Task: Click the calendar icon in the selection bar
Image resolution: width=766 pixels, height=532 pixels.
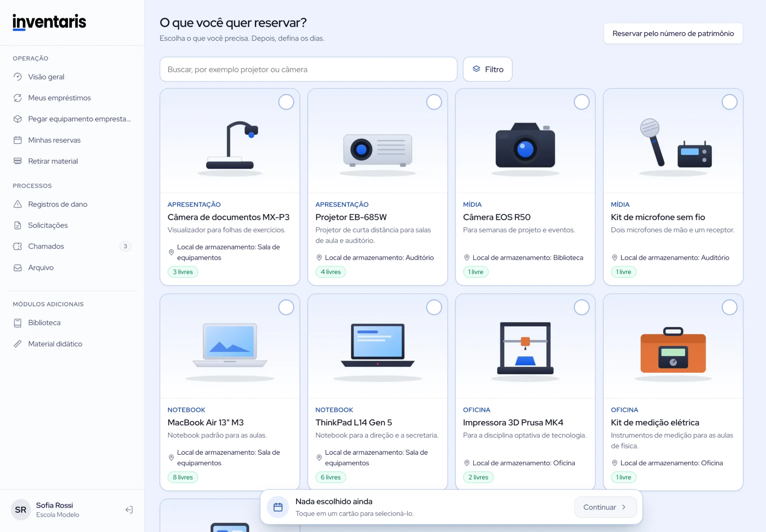Action: coord(278,507)
